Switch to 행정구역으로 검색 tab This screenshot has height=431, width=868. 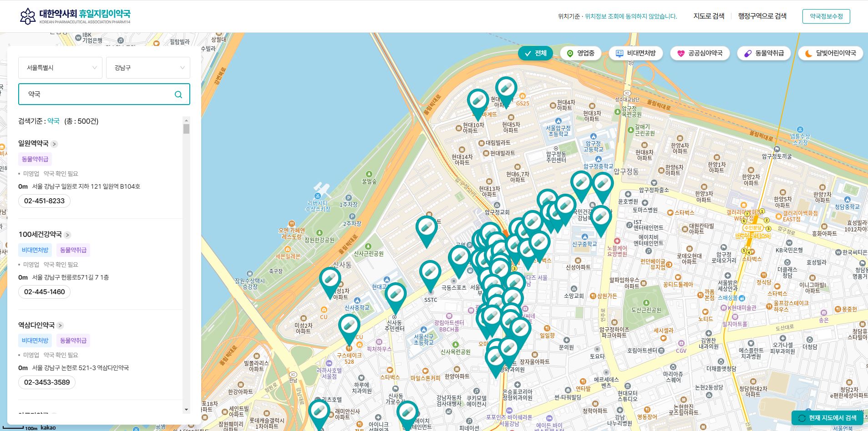(762, 16)
